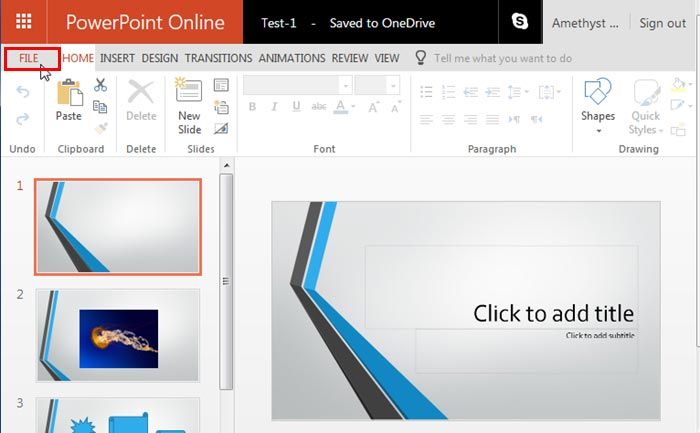The width and height of the screenshot is (700, 433).
Task: Click the New Slide icon
Action: coord(188,90)
